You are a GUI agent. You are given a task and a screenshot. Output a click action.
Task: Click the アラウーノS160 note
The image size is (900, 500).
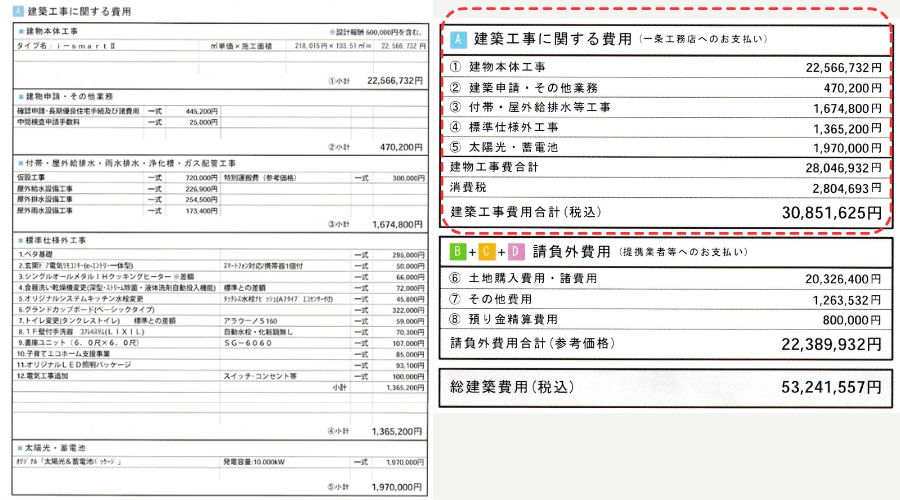pos(250,321)
